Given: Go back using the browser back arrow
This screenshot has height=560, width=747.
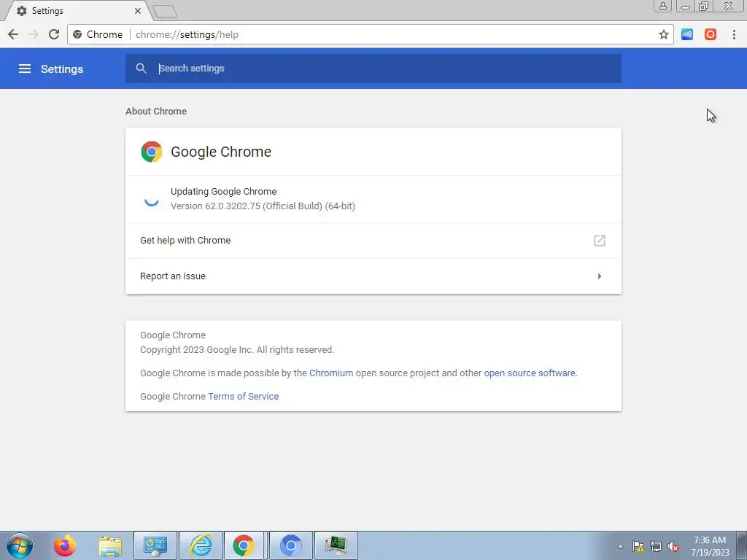Looking at the screenshot, I should click(13, 34).
